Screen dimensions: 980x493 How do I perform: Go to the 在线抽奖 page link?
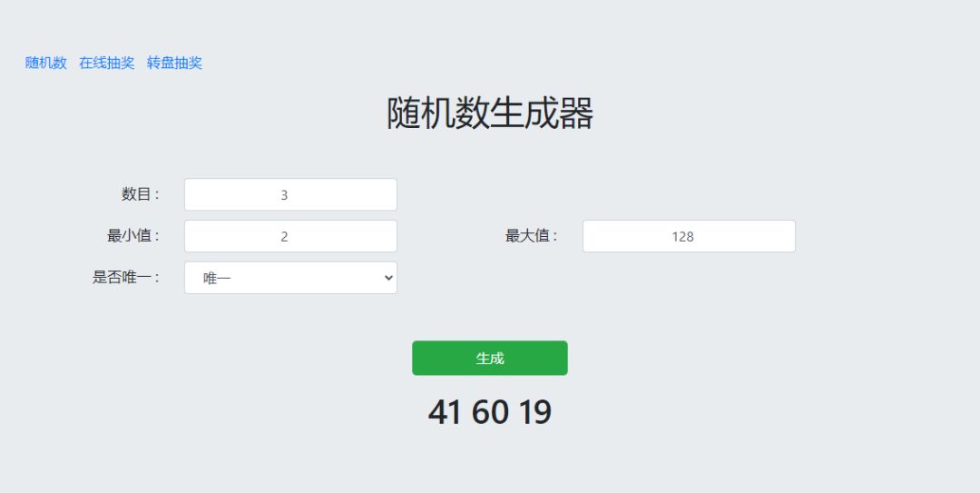(107, 63)
